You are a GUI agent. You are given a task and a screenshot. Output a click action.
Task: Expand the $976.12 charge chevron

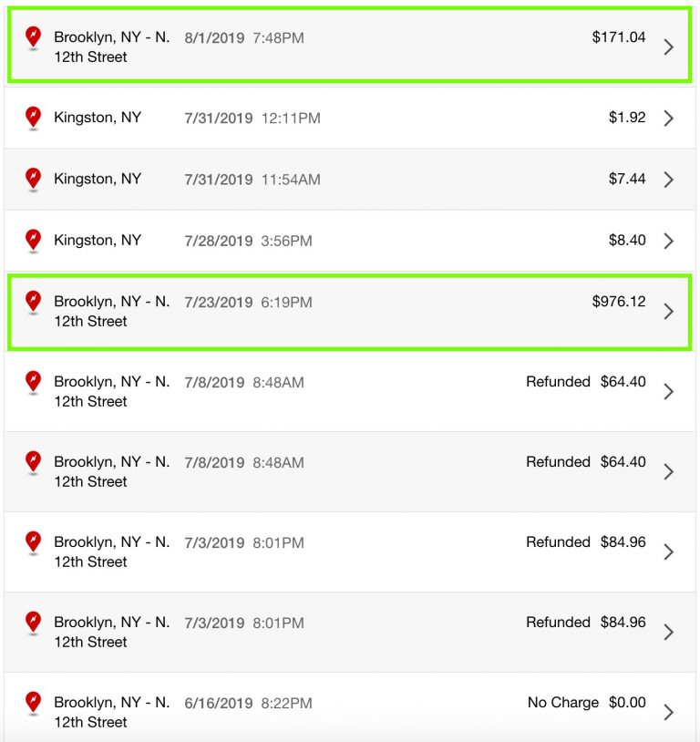point(668,312)
